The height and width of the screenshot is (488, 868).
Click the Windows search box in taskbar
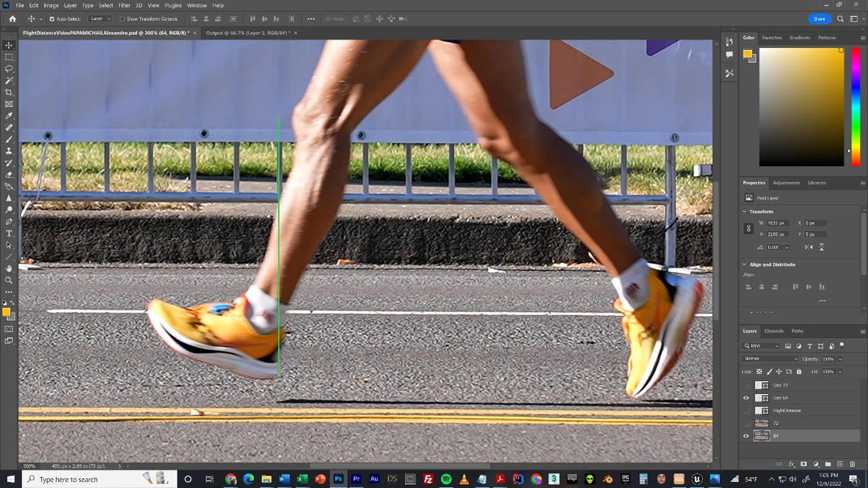click(x=100, y=480)
